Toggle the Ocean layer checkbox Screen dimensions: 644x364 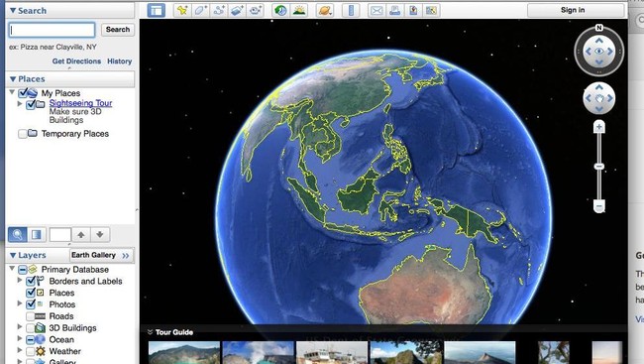pyautogui.click(x=31, y=340)
